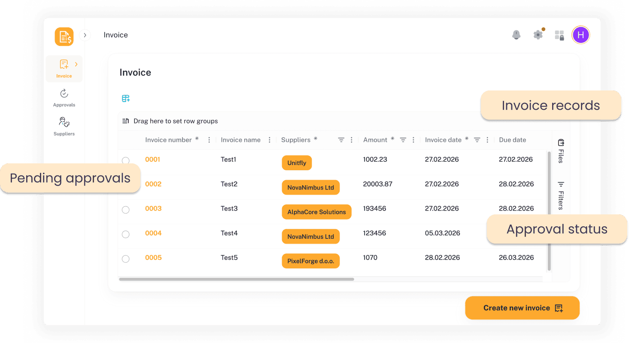Viewport: 644px width, 343px height.
Task: Open the Suppliers column filter icon
Action: pos(341,140)
